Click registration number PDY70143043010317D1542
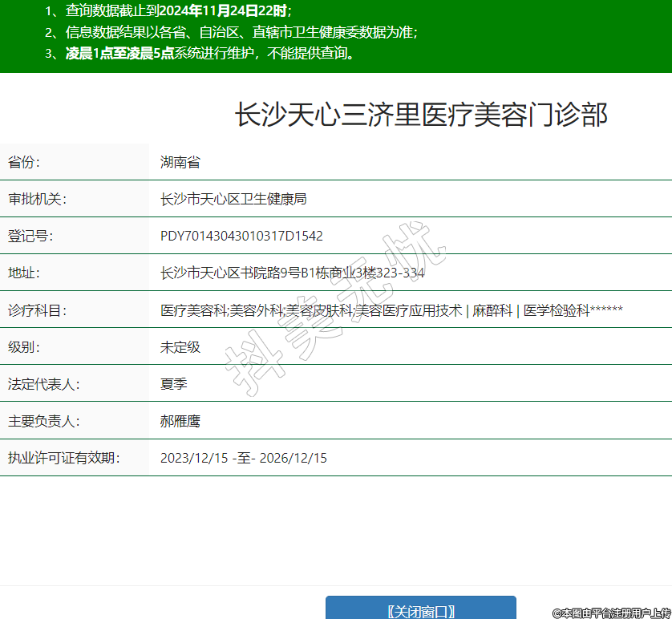Viewport: 672px width, 619px height. point(241,236)
